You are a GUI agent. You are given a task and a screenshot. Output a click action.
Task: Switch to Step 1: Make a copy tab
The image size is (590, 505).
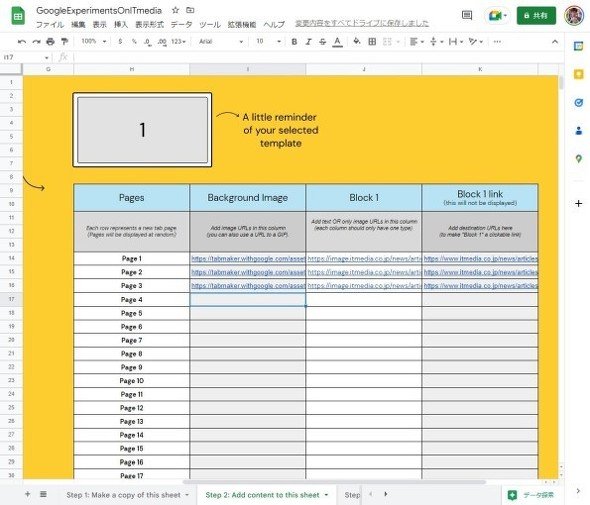tap(123, 495)
